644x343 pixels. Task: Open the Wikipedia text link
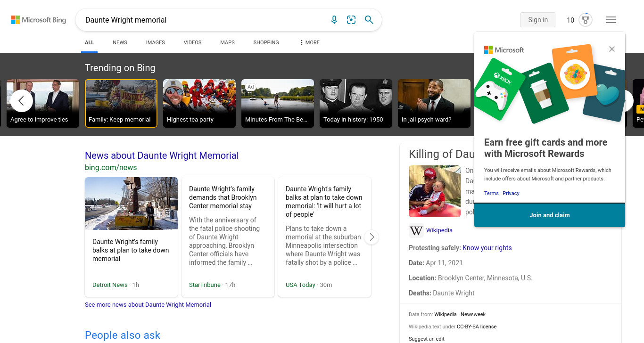439,230
